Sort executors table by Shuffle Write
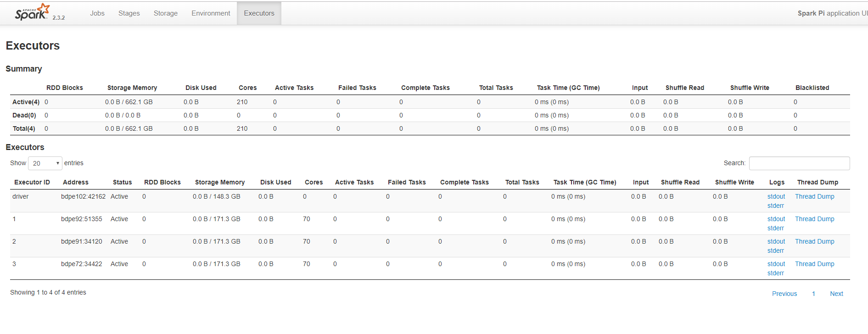Screen dimensions: 868x334 734,182
